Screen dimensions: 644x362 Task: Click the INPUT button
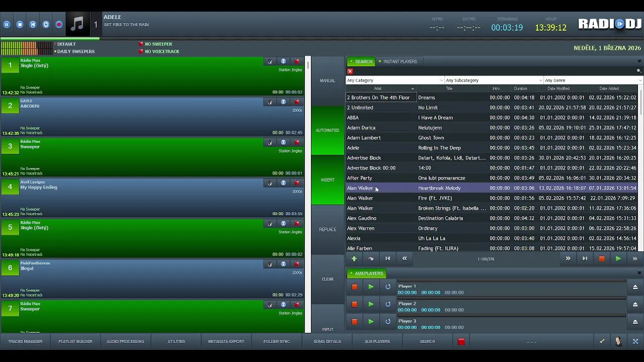pyautogui.click(x=328, y=319)
